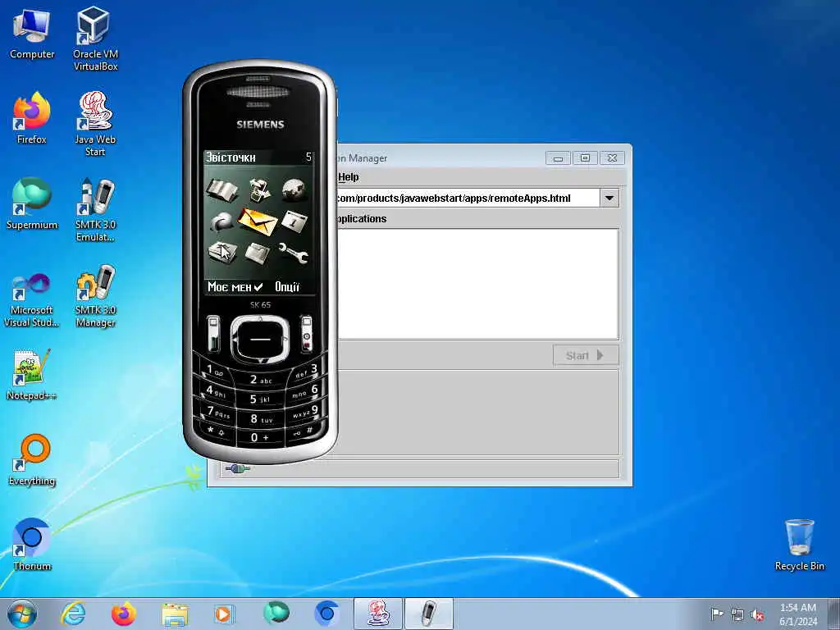Select the wrench settings icon on phone

[x=293, y=253]
